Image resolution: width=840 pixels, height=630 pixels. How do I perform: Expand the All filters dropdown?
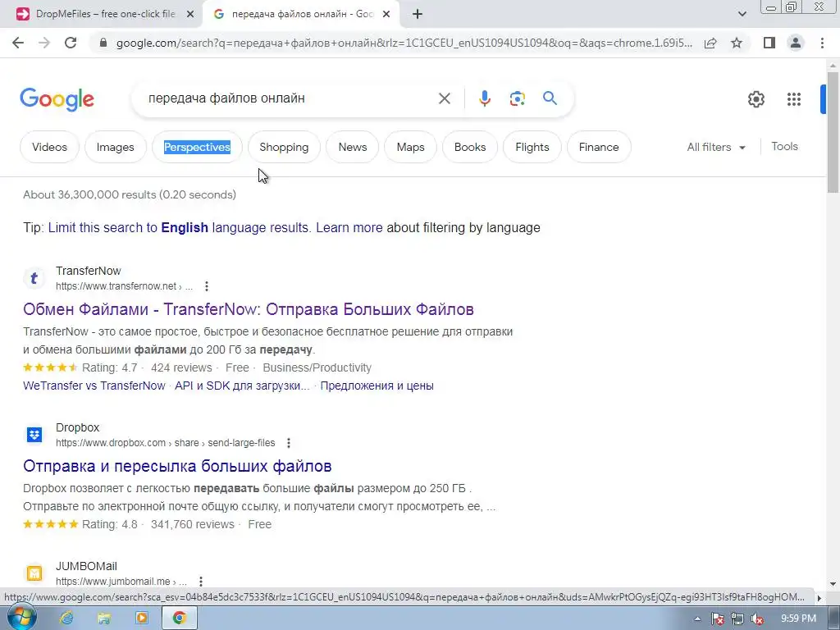(715, 147)
